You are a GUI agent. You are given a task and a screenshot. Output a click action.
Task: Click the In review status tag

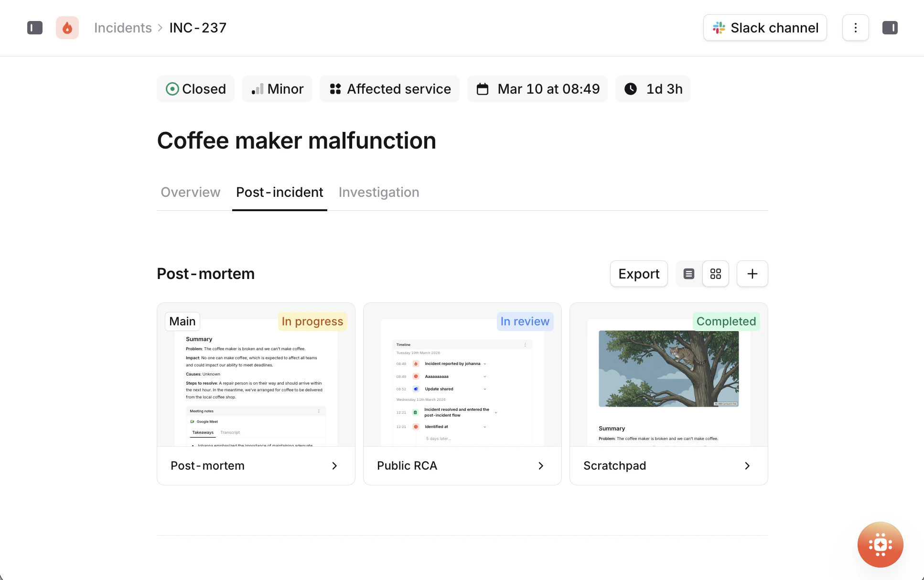525,322
